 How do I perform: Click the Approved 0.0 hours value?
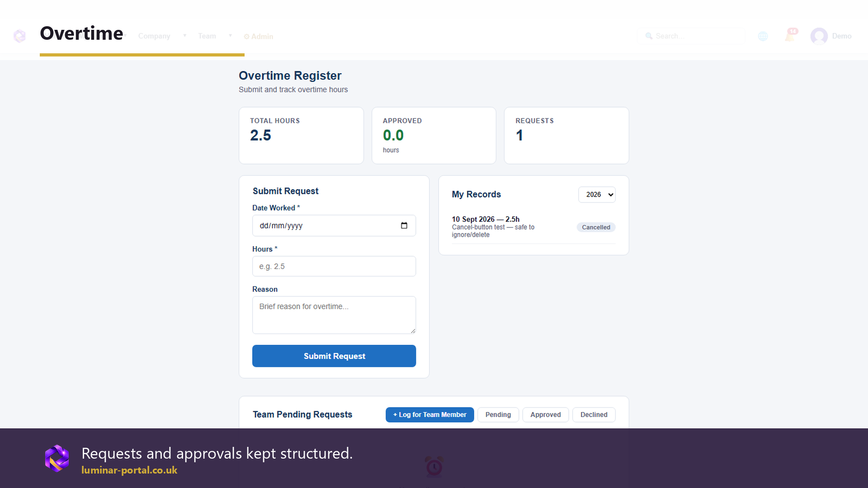point(393,136)
